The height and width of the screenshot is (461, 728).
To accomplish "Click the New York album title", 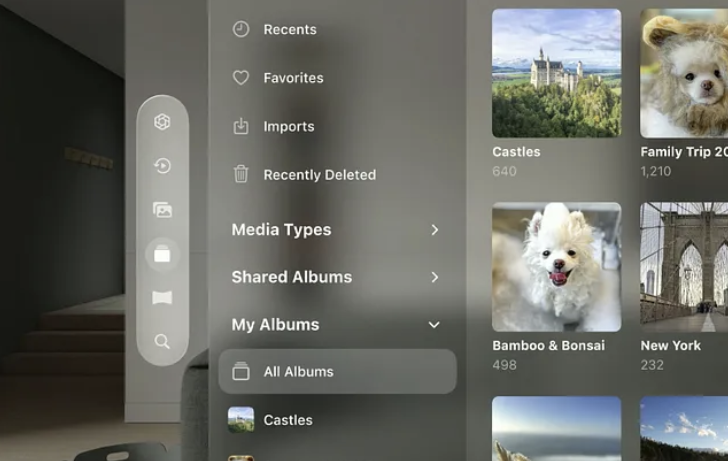I will [670, 345].
